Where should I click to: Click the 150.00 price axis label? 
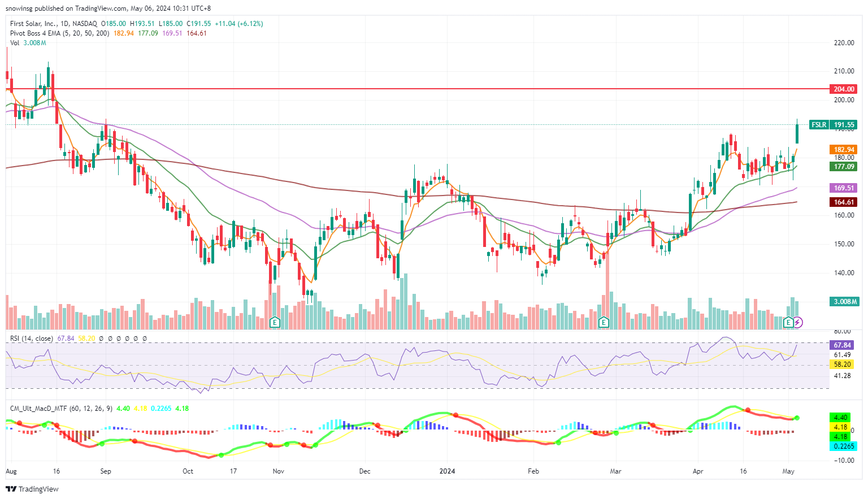tap(844, 244)
